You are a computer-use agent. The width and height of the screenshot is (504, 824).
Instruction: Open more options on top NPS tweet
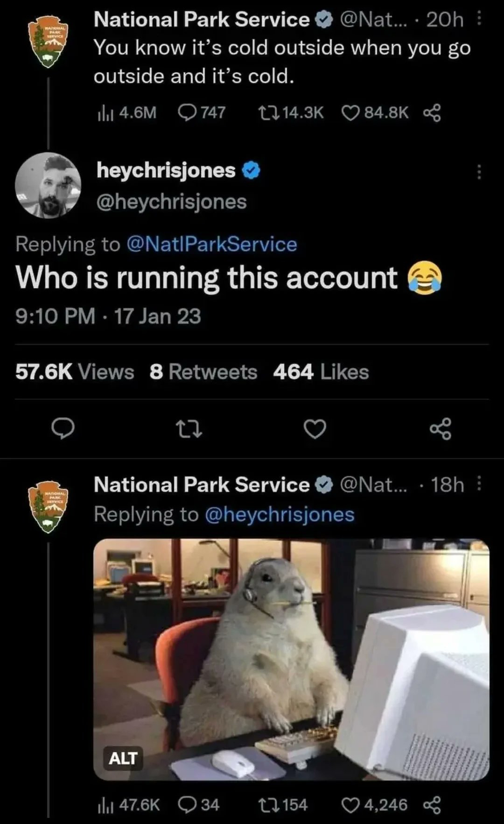tap(480, 19)
